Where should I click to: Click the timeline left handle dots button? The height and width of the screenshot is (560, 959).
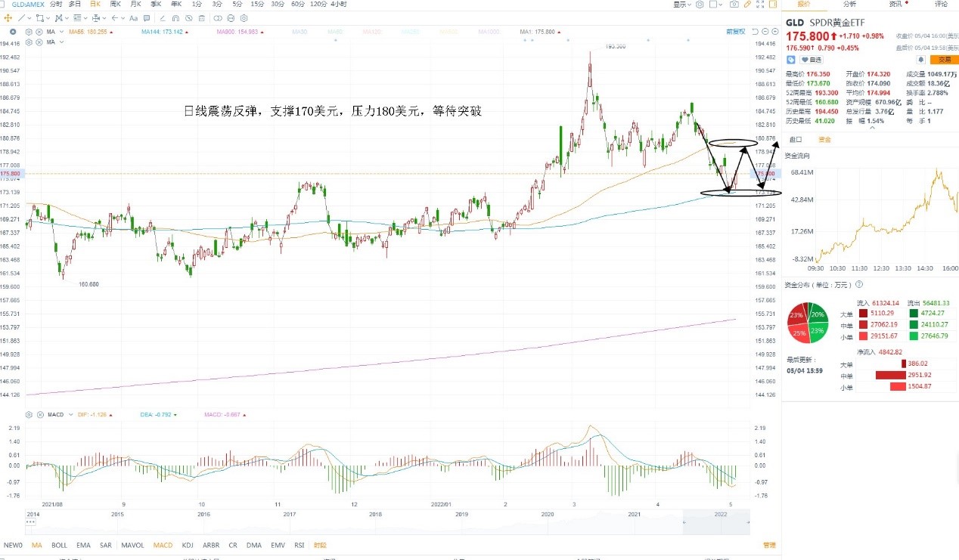coord(31,521)
